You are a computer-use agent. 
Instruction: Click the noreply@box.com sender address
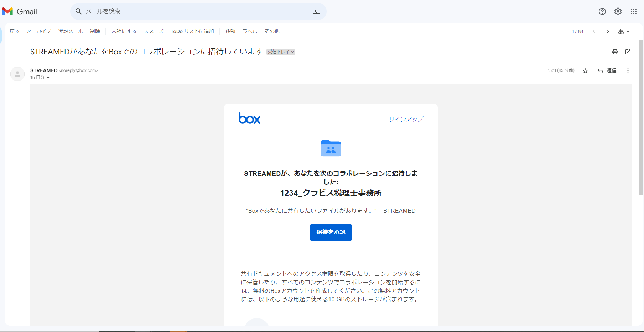click(78, 70)
